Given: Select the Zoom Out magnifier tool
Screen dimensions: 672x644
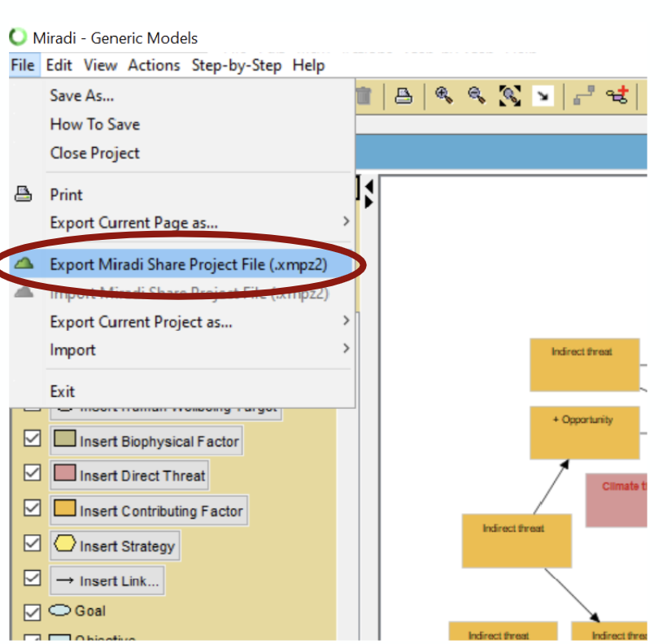Looking at the screenshot, I should (x=478, y=95).
